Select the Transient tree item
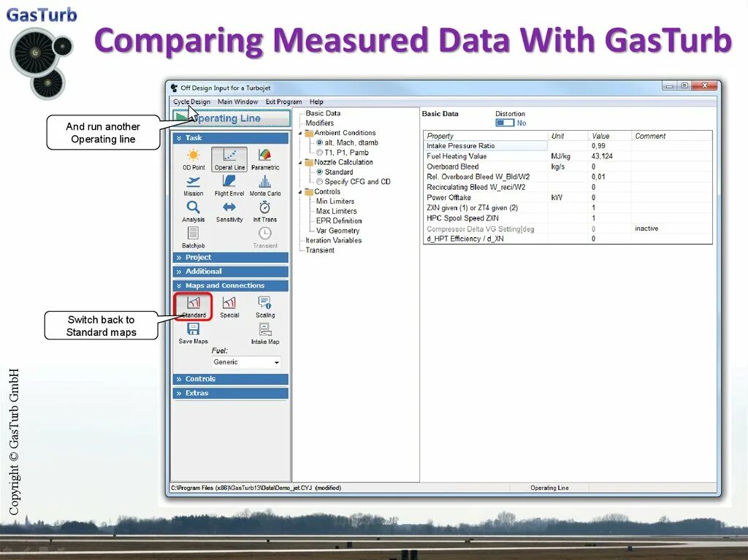 click(x=320, y=250)
